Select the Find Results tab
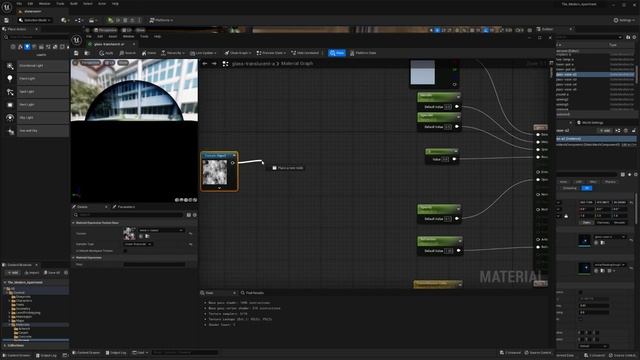Image resolution: width=640 pixels, height=360 pixels. pos(252,293)
